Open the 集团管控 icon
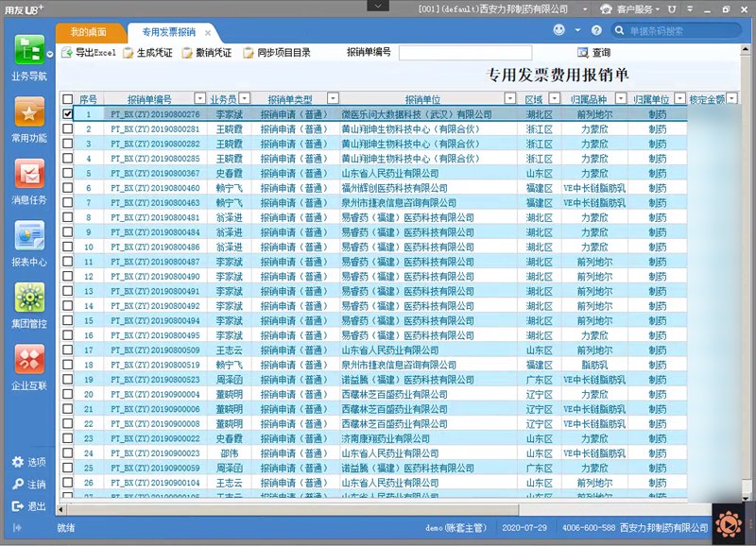The height and width of the screenshot is (546, 756). (29, 298)
